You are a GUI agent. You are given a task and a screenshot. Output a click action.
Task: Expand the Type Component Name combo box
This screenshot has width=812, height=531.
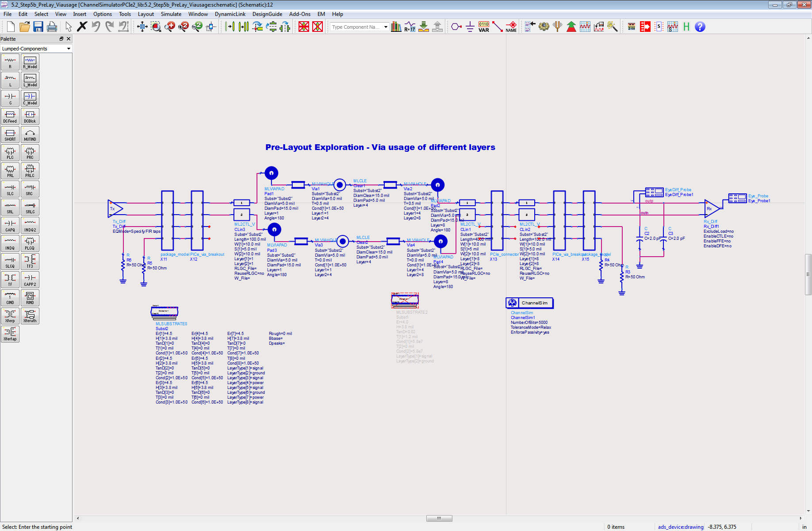pos(384,27)
